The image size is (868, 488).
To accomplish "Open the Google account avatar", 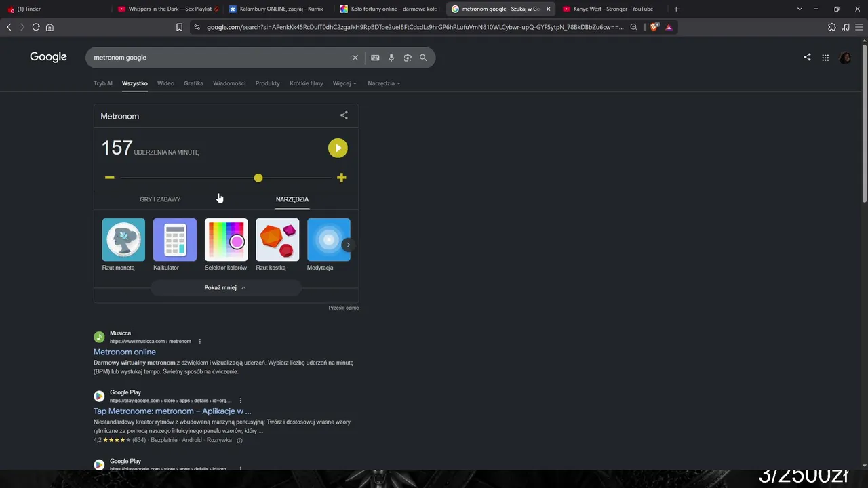I will (x=845, y=58).
